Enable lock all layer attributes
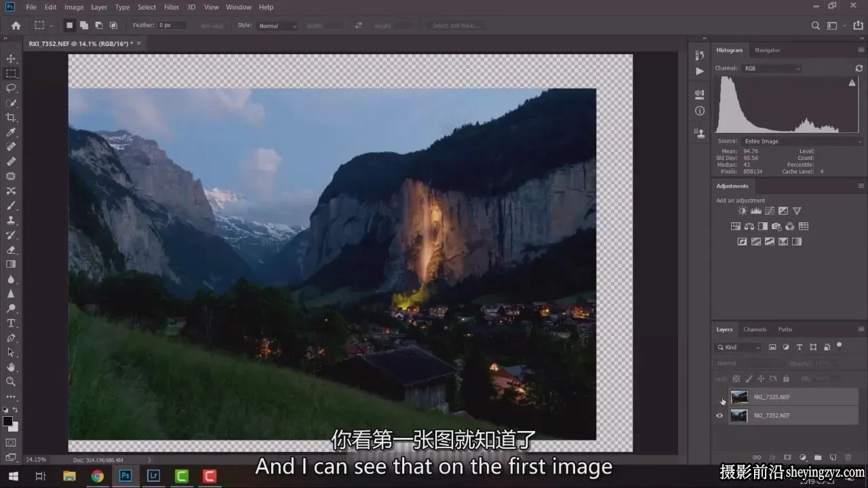Image resolution: width=868 pixels, height=488 pixels. click(786, 379)
